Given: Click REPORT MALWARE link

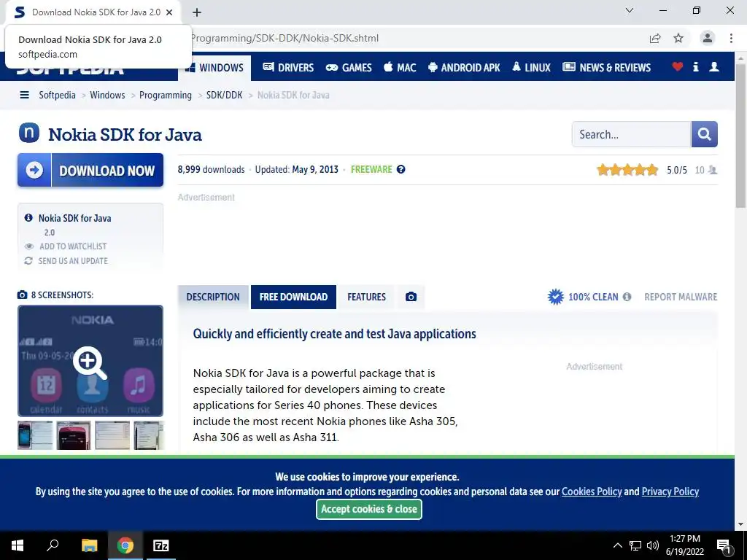Looking at the screenshot, I should pyautogui.click(x=681, y=297).
